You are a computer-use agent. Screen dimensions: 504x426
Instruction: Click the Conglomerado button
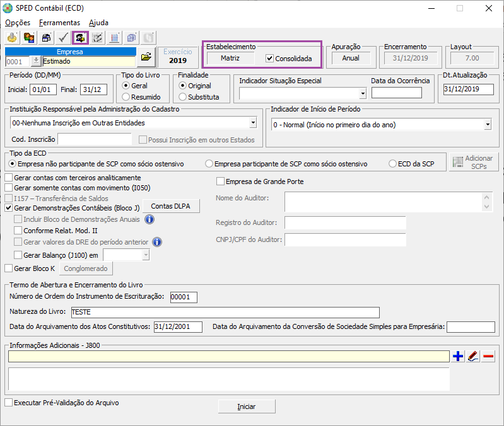click(86, 268)
